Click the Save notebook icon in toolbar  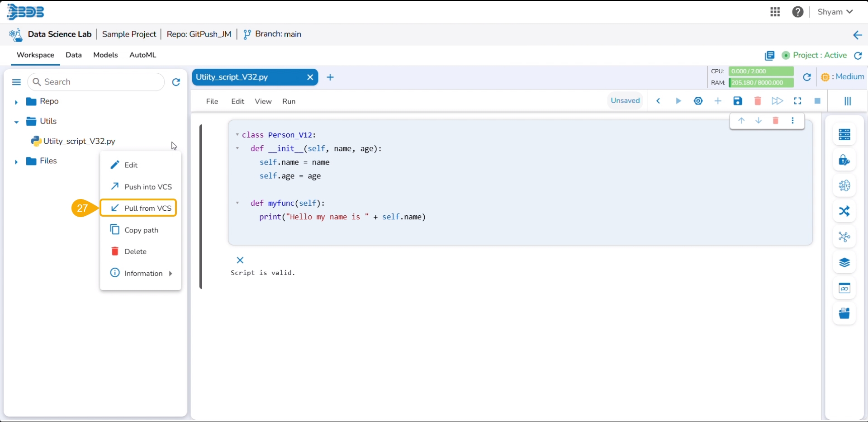738,101
